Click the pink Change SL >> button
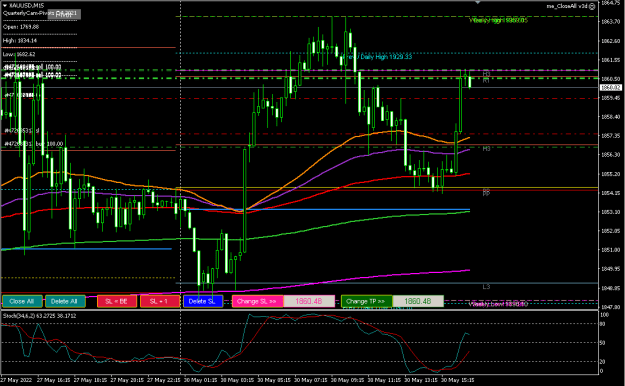 [x=257, y=301]
